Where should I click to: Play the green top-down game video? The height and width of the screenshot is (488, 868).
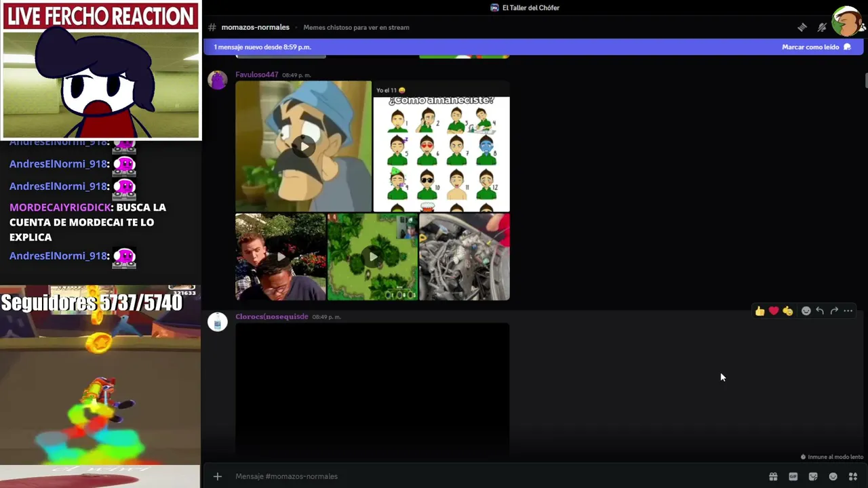[x=372, y=257]
